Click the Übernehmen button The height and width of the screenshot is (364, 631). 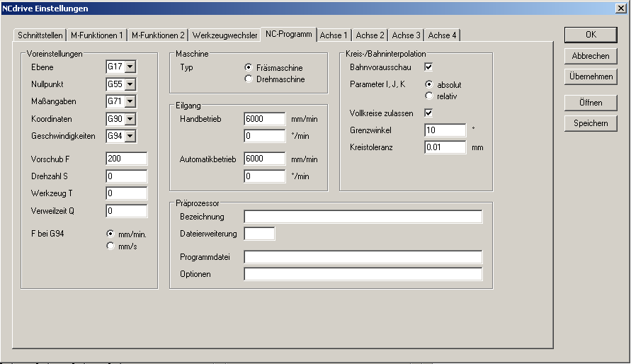(591, 76)
